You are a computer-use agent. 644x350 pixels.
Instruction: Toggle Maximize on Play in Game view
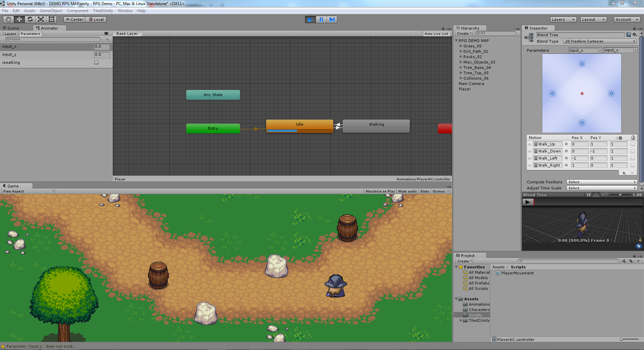pyautogui.click(x=380, y=191)
